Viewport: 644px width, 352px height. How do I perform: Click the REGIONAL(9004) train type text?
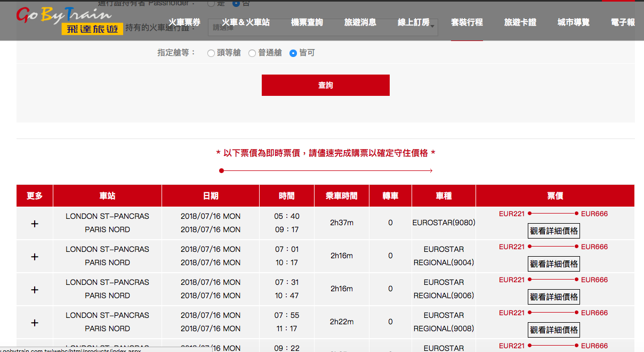[444, 263]
